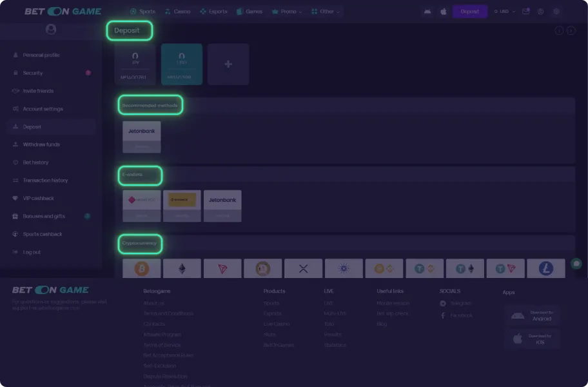Choose Ethereum as the crypto deposit option
The height and width of the screenshot is (387, 588).
[182, 268]
